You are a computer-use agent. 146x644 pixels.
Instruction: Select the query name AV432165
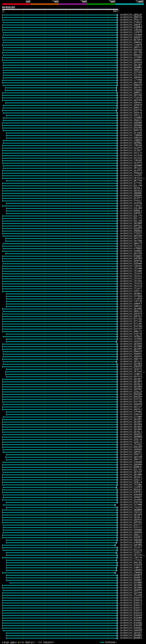pyautogui.click(x=8, y=7)
